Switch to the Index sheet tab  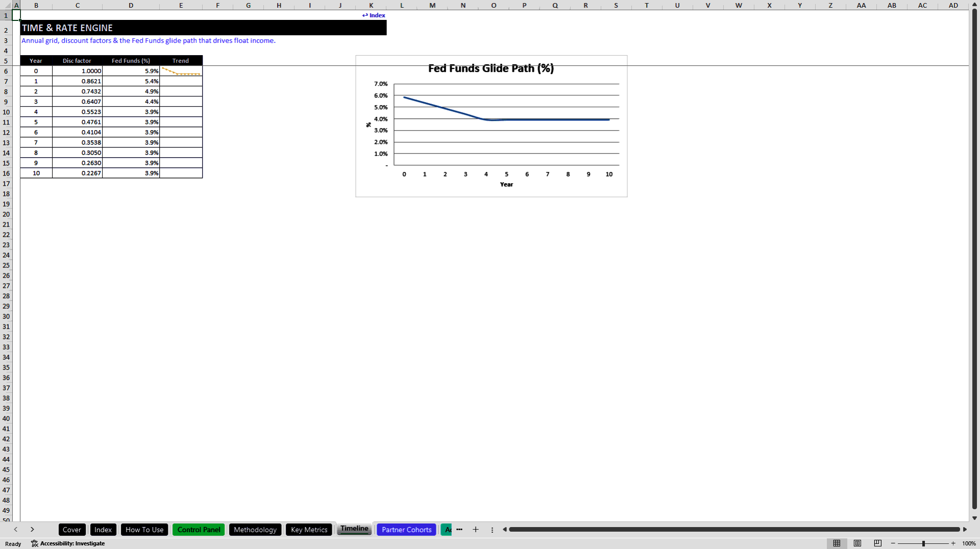tap(103, 530)
